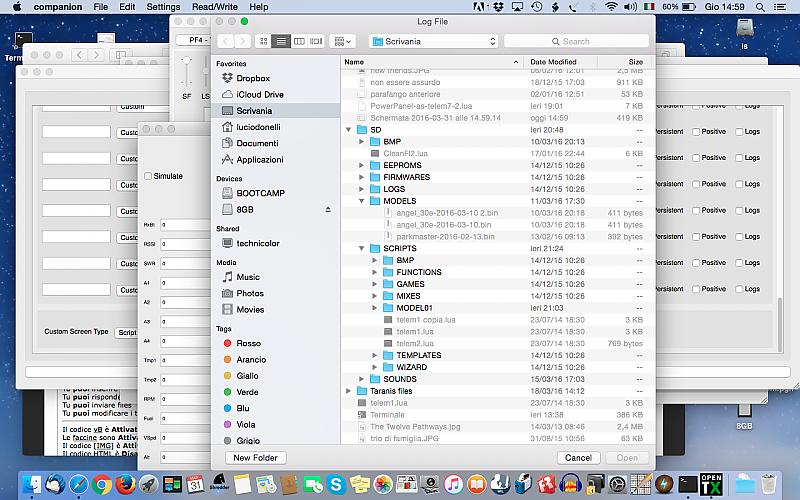Viewport: 800px width, 500px height.
Task: Select the Rosso red tag
Action: (248, 343)
